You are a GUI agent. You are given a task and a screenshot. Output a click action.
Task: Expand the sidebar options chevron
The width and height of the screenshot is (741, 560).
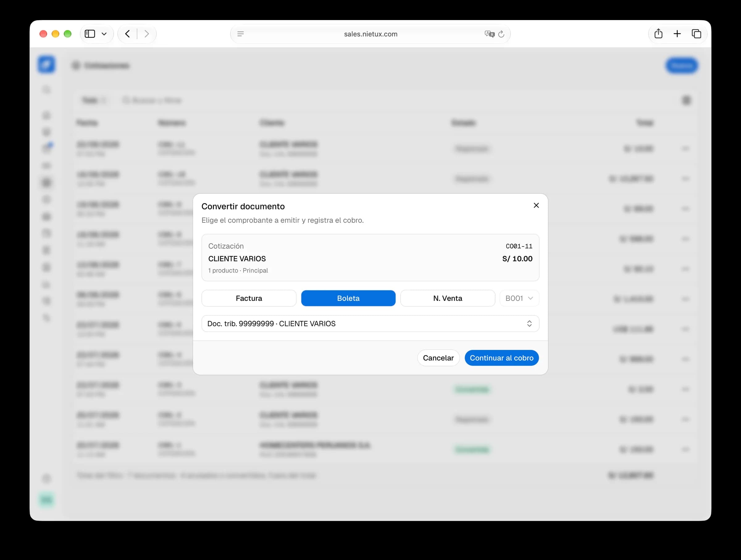pyautogui.click(x=104, y=34)
